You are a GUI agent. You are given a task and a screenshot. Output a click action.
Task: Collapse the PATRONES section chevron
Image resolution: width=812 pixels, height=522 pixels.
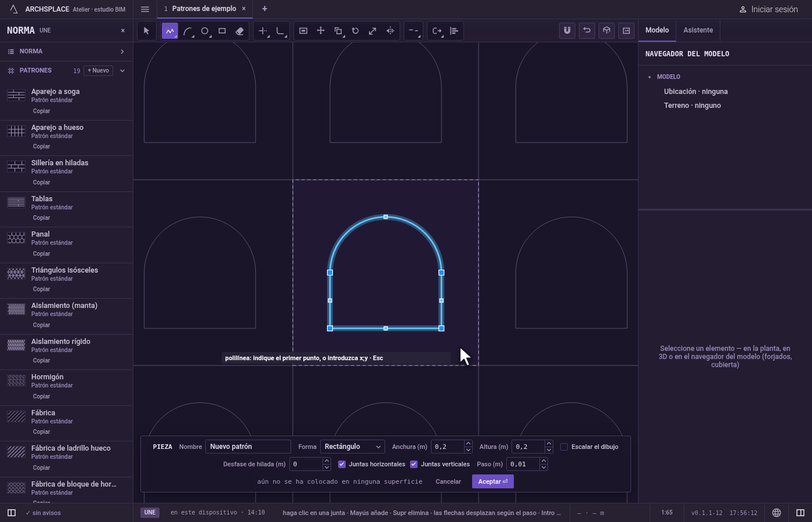click(x=122, y=71)
